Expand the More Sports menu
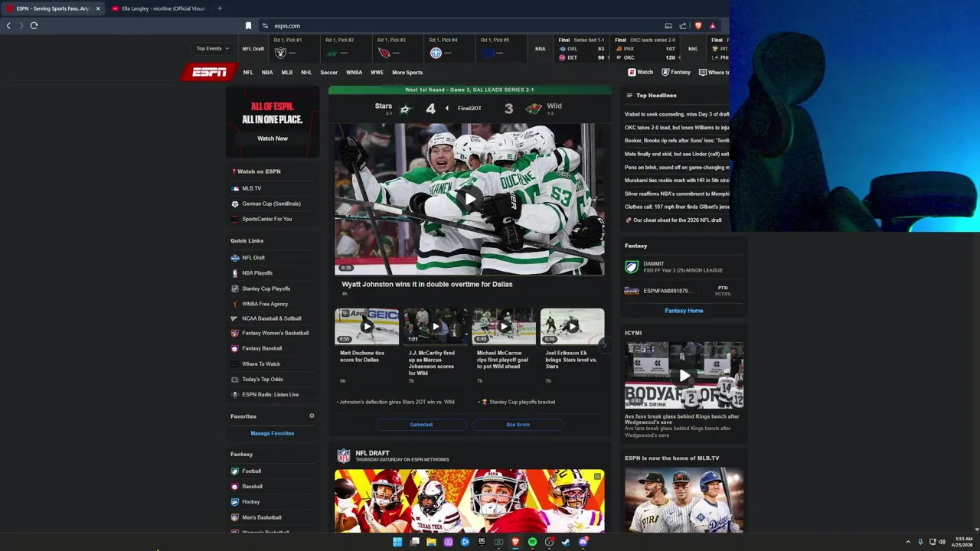 pyautogui.click(x=407, y=72)
